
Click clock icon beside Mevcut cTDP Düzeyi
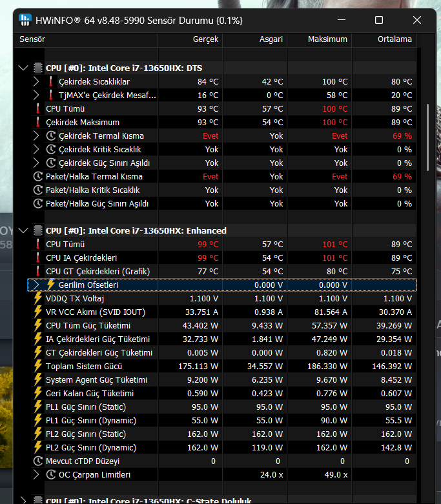click(x=38, y=461)
